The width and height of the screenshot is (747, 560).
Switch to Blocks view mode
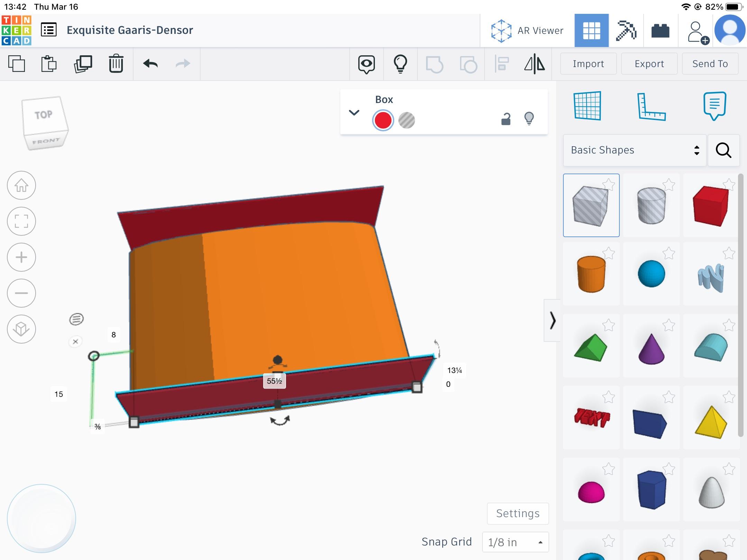click(x=626, y=31)
